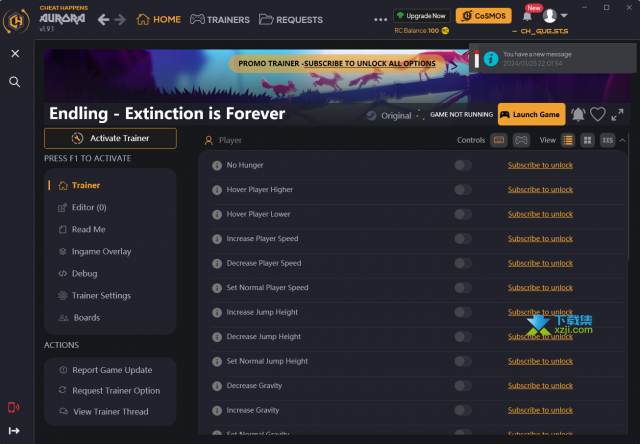Close the left sidebar with X icon
Image resolution: width=640 pixels, height=444 pixels.
coord(15,53)
